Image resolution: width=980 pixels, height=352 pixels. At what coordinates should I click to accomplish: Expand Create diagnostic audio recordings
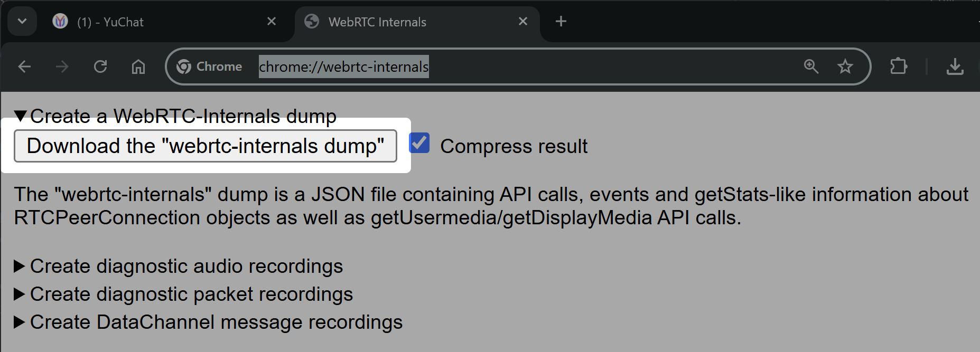click(x=20, y=266)
